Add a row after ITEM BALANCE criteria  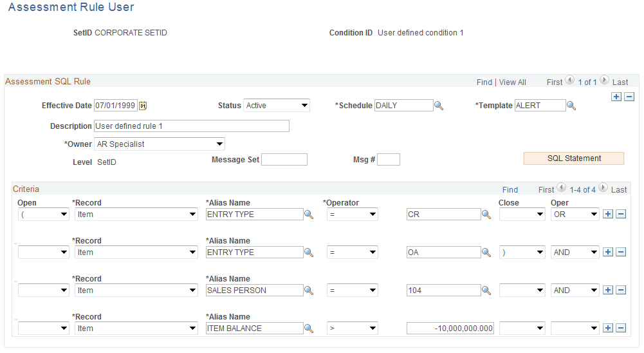[x=609, y=329]
